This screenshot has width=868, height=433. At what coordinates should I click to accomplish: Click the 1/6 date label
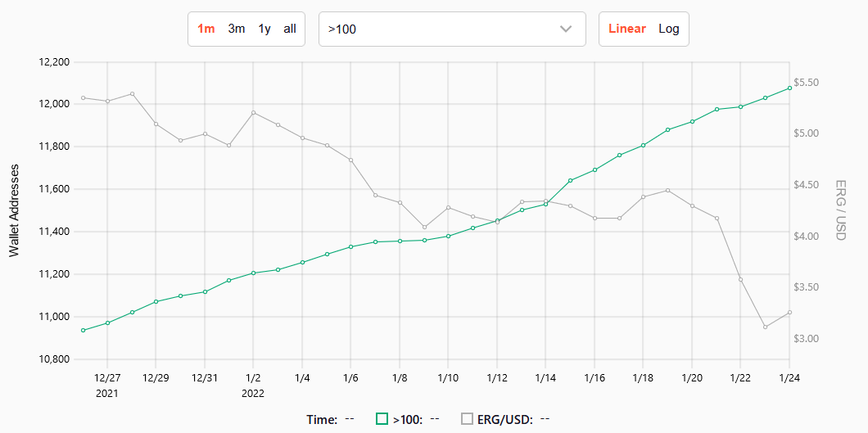click(350, 377)
